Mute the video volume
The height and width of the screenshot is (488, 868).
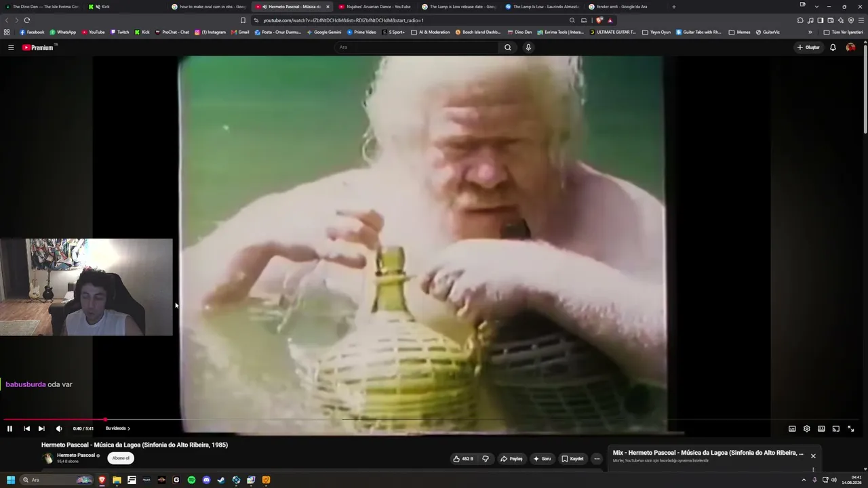(59, 428)
